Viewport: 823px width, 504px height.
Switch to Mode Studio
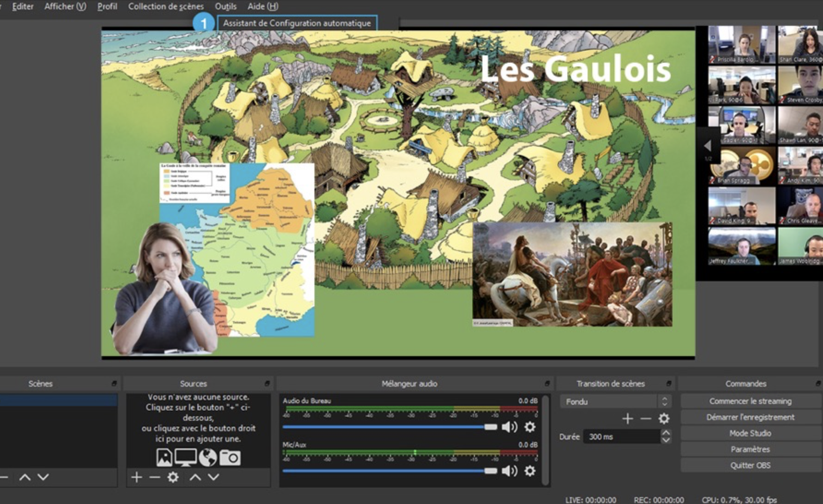[x=750, y=433]
